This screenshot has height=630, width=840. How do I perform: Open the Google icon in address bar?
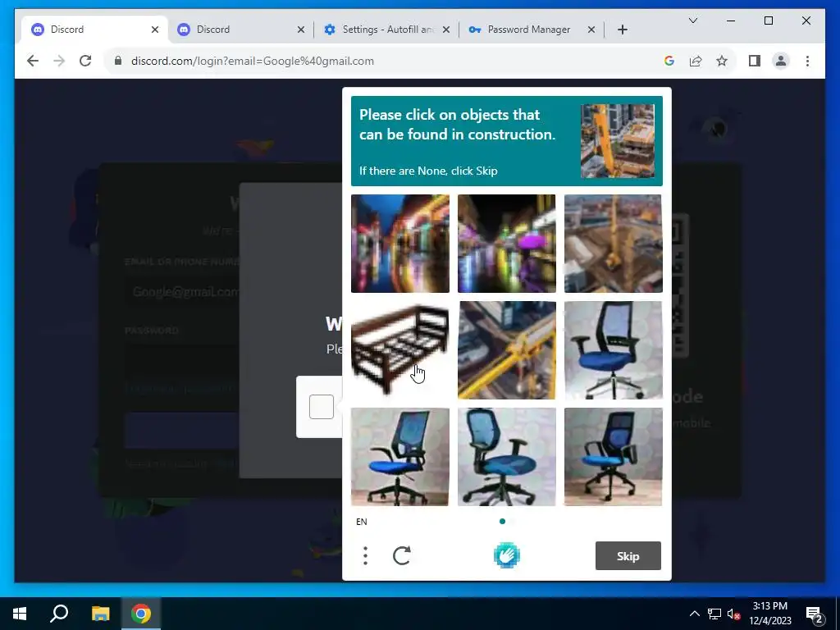coord(669,61)
